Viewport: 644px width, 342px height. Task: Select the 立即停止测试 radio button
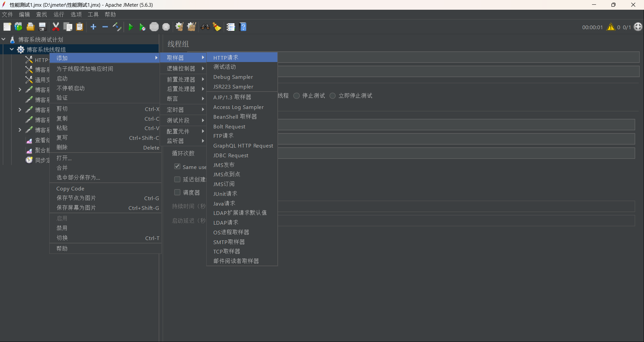click(332, 96)
